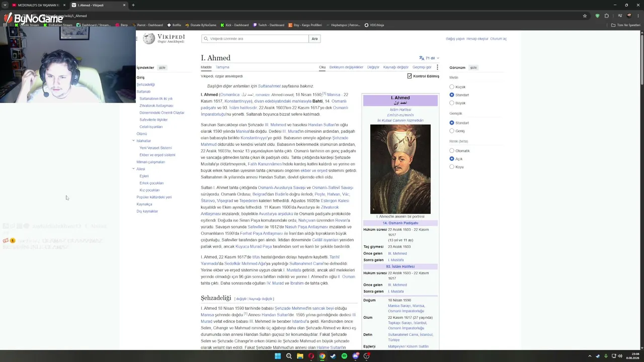Open the Bağış yapın donate link
The image size is (644, 362).
[x=455, y=39]
